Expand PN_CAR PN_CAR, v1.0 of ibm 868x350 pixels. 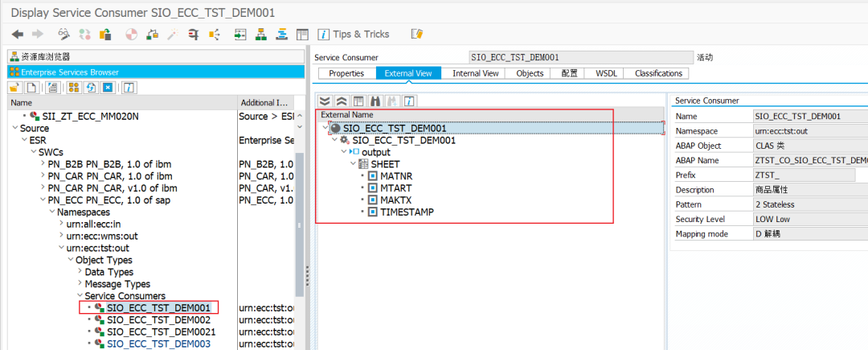43,188
